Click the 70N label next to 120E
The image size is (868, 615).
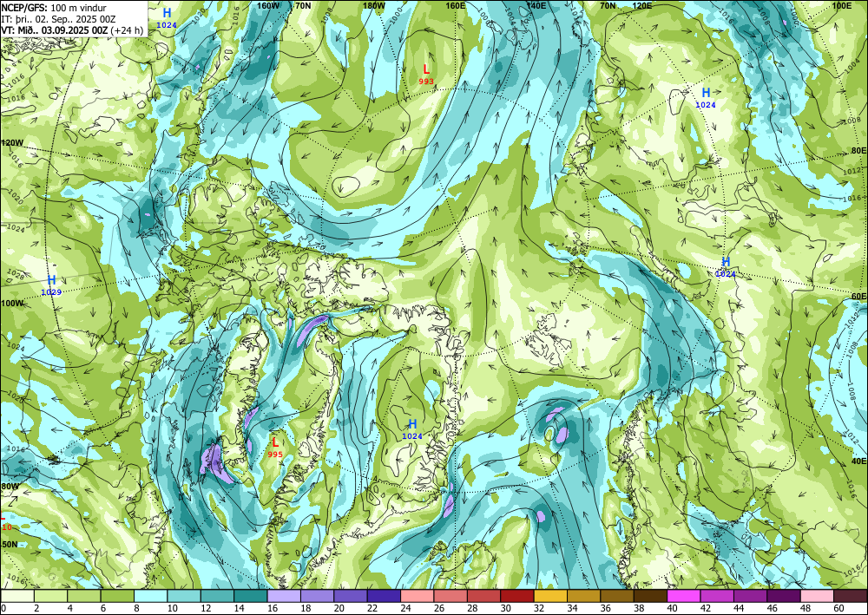pos(608,5)
